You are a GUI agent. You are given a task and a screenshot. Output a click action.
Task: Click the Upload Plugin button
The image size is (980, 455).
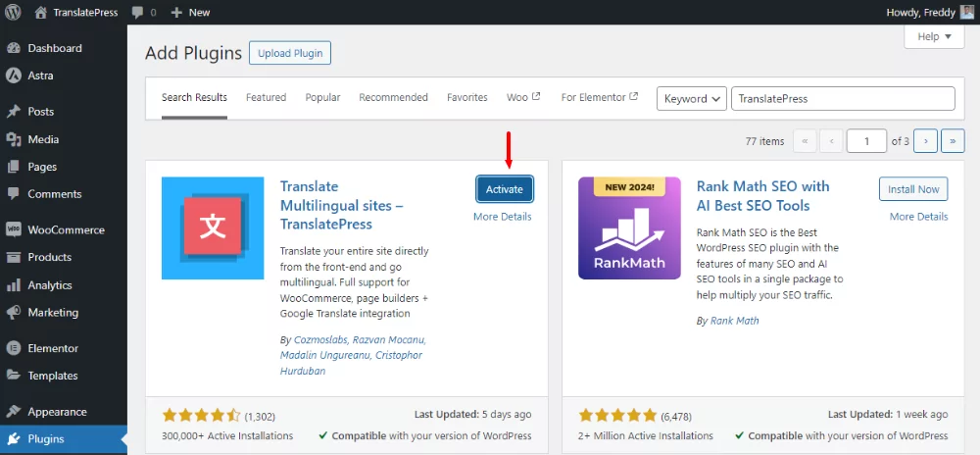click(290, 53)
